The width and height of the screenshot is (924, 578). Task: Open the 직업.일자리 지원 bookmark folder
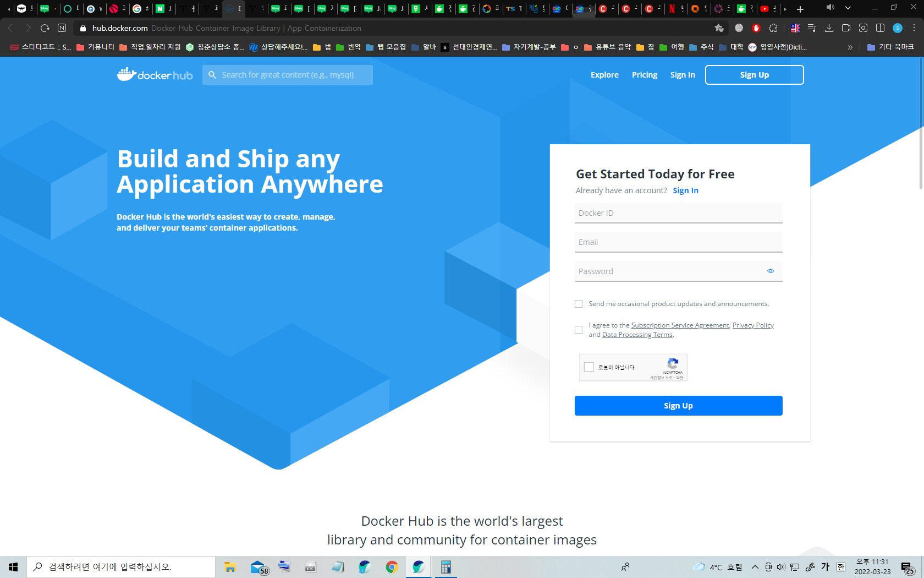(x=150, y=47)
